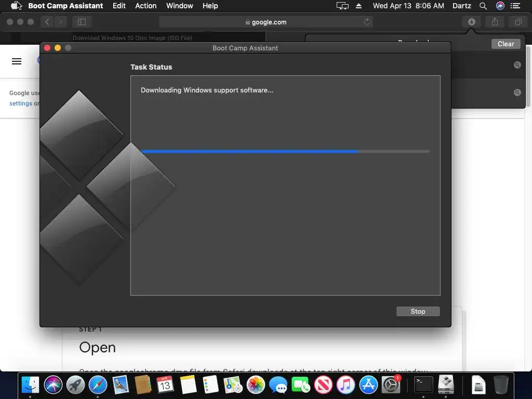Click the Stop button in Boot Camp Assistant
This screenshot has height=399, width=532.
pyautogui.click(x=418, y=312)
